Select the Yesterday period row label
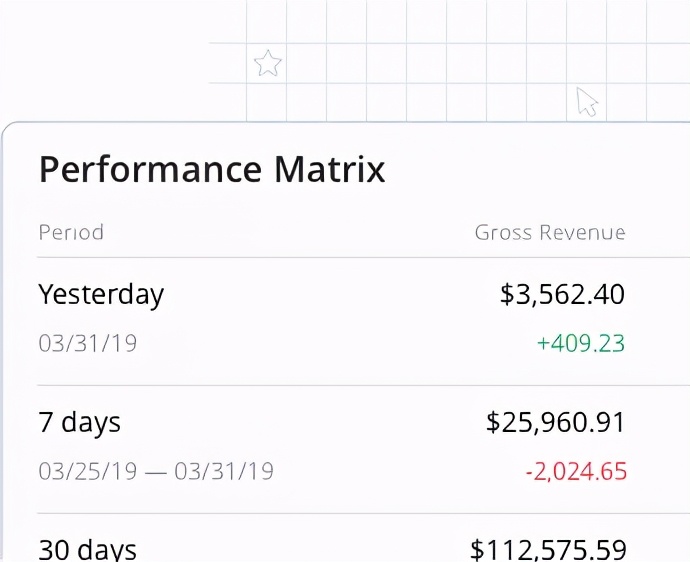The width and height of the screenshot is (690, 562). [101, 294]
